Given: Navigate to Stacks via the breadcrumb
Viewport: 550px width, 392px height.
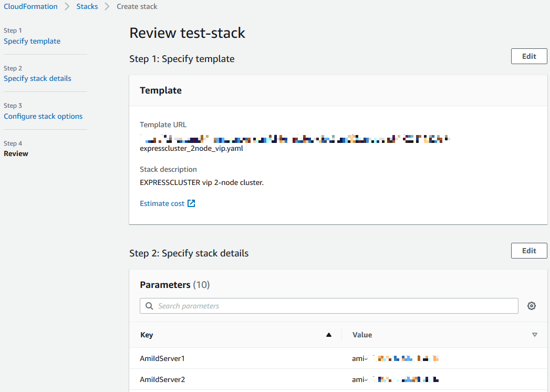Looking at the screenshot, I should coord(87,6).
